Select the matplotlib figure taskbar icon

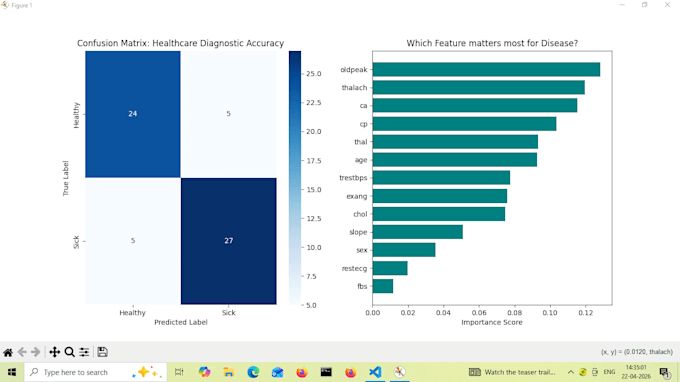[x=399, y=372]
